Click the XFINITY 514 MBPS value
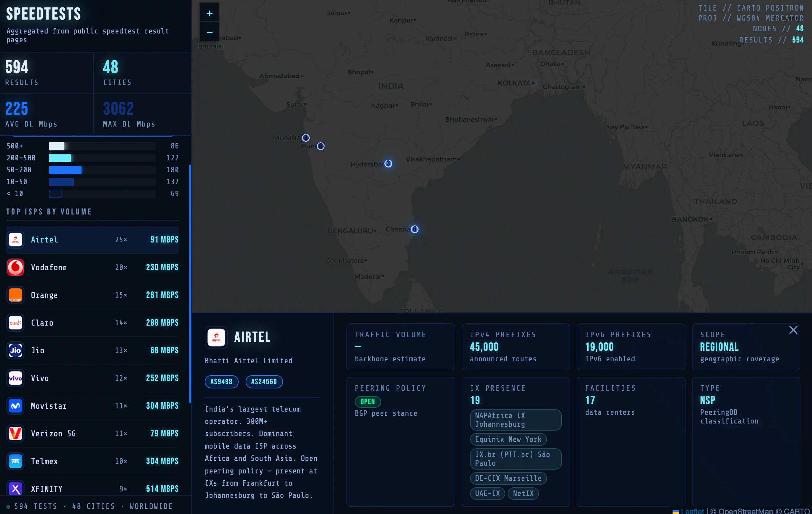812x514 pixels. coord(162,489)
